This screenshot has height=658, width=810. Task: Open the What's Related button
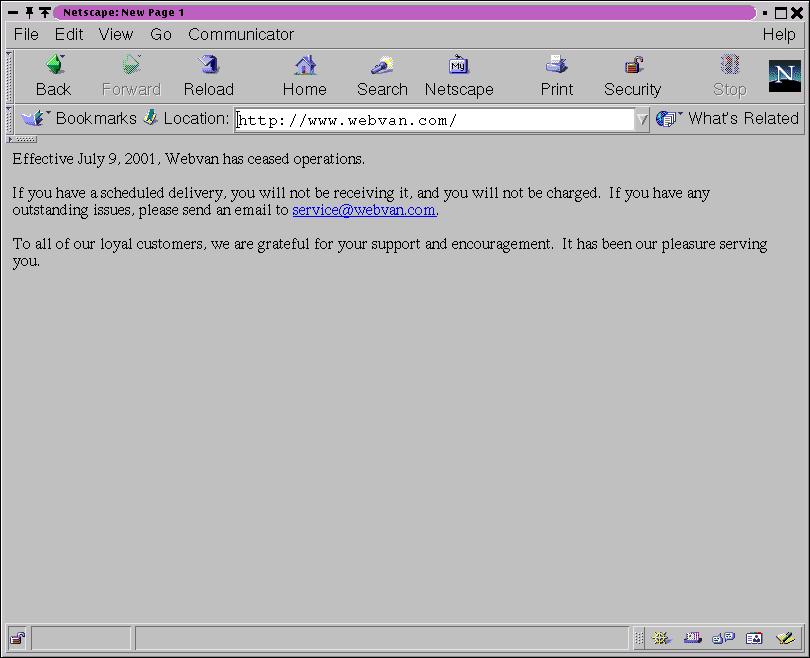point(727,118)
